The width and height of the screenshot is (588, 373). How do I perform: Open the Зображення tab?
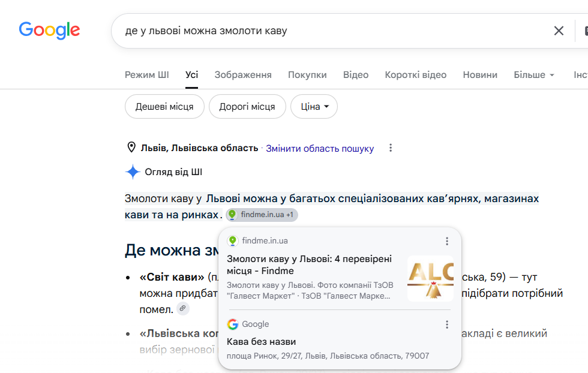(x=243, y=75)
